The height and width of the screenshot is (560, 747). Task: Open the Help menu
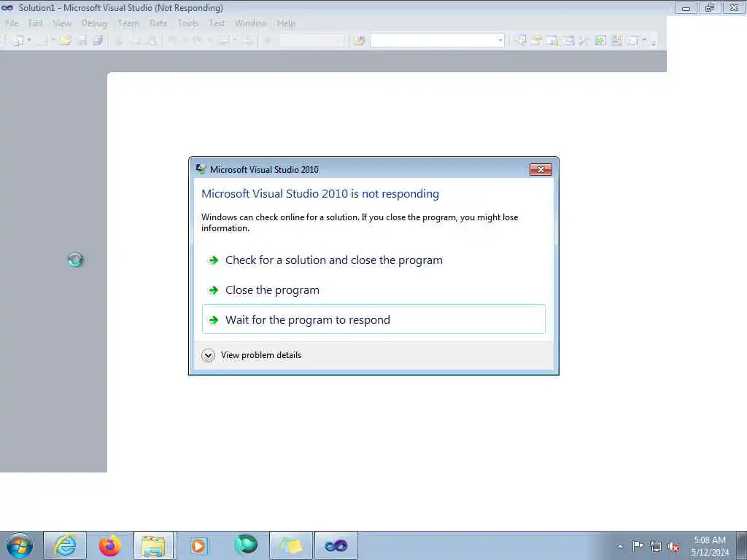click(x=286, y=23)
